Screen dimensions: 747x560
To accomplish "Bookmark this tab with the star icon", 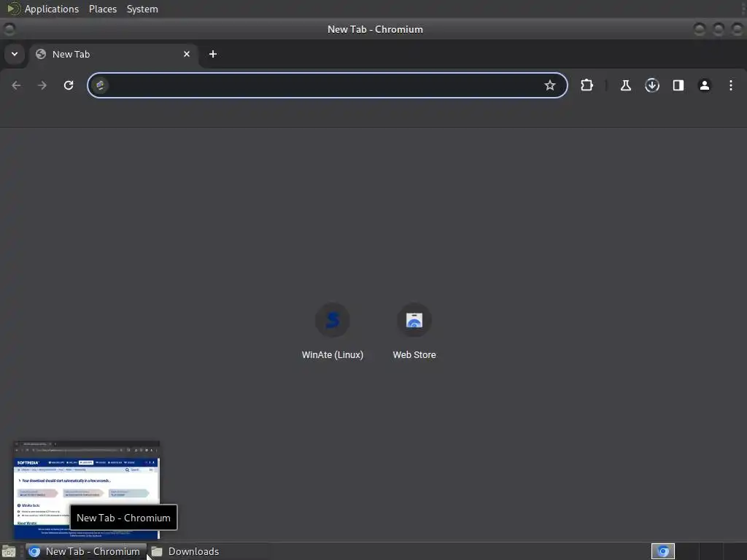I will (550, 85).
